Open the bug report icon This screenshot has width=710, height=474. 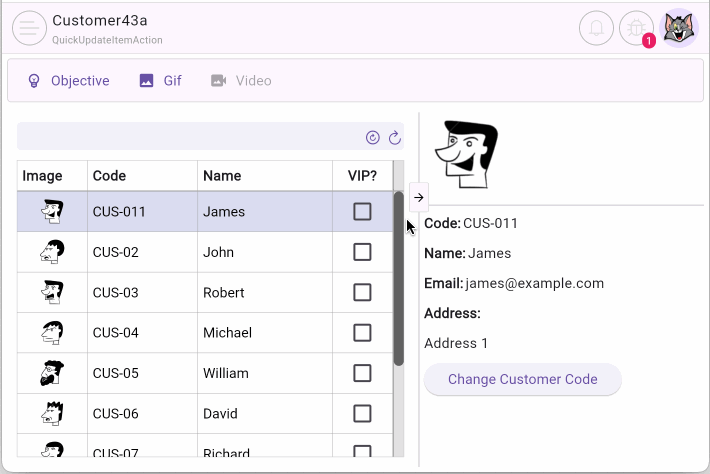(636, 28)
